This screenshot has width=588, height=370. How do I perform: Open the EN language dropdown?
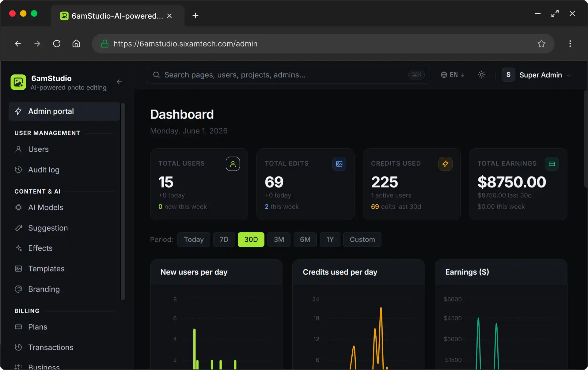[453, 75]
